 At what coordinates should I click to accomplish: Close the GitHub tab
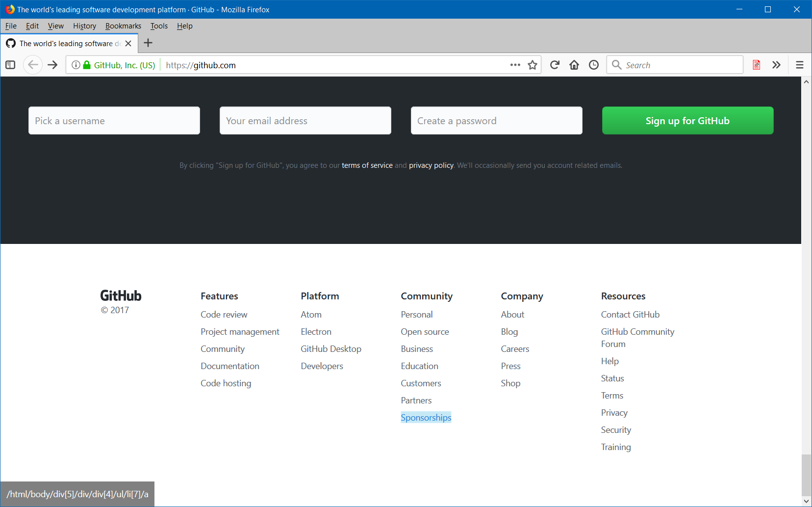tap(128, 43)
